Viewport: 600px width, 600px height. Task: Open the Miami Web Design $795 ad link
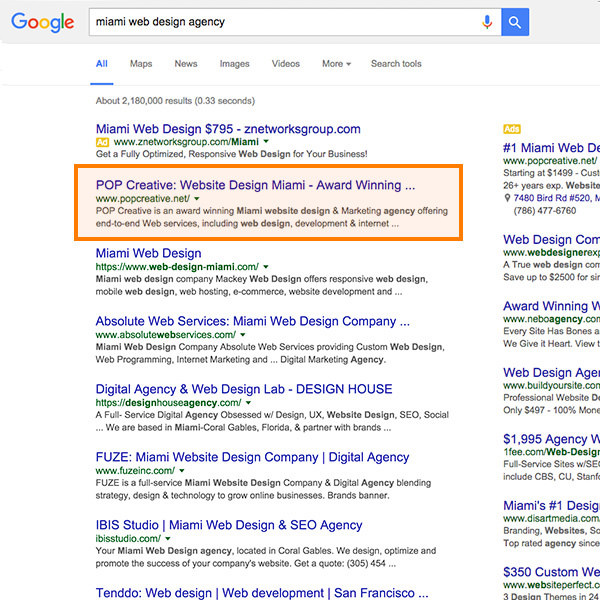coord(228,129)
